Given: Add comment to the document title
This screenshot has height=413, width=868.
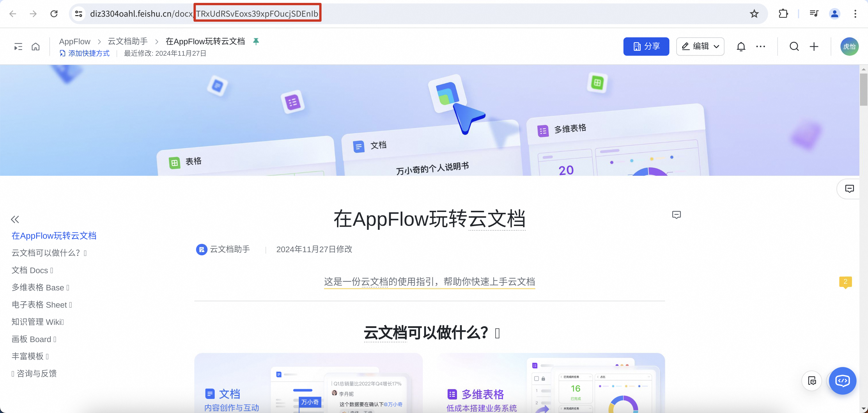Looking at the screenshot, I should pyautogui.click(x=676, y=215).
